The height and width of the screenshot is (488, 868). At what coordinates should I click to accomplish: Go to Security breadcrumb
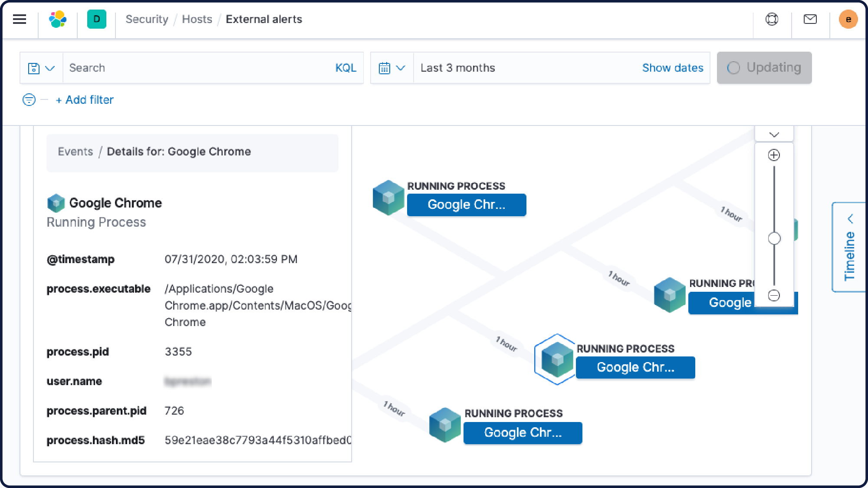[147, 19]
